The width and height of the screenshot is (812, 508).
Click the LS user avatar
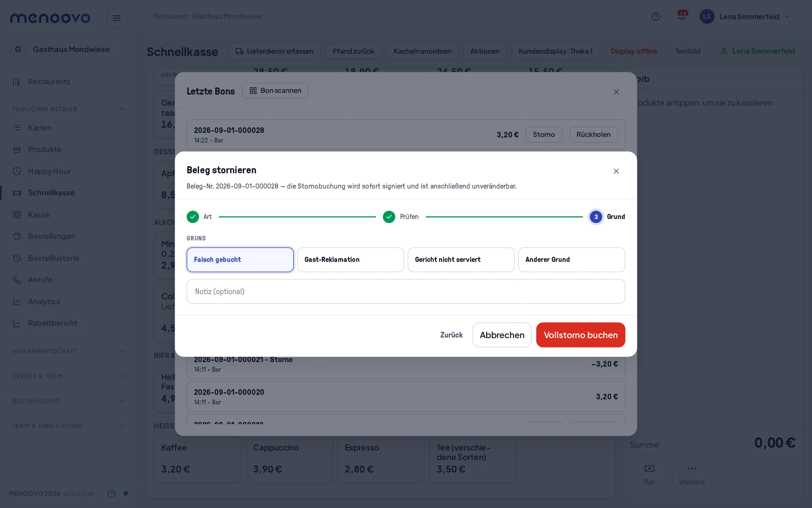coord(707,16)
